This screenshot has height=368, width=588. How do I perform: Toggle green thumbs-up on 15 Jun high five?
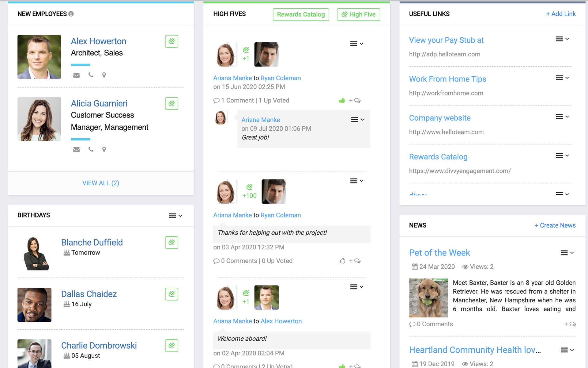coord(342,101)
